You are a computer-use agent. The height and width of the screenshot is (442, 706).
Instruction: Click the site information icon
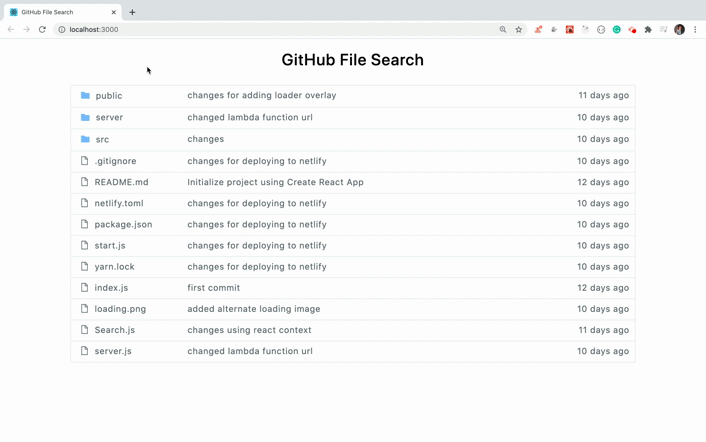62,30
